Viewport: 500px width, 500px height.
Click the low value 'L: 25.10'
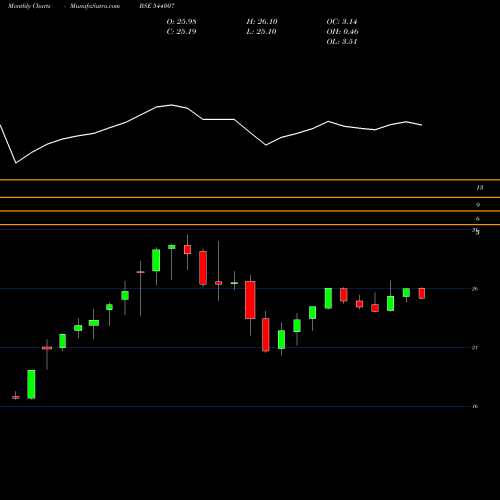click(x=261, y=32)
